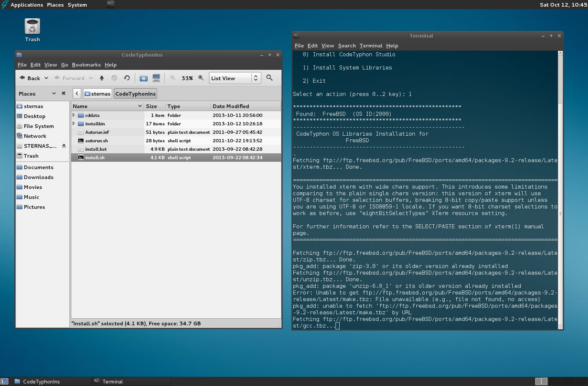Screen dimensions: 588x386
Task: Sort by Type column header
Action: (x=188, y=106)
